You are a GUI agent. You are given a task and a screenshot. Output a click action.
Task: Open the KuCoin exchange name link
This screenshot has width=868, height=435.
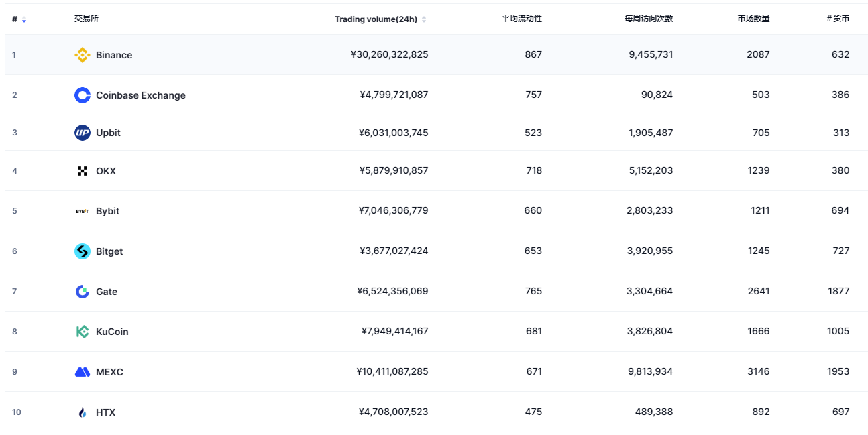pyautogui.click(x=112, y=332)
